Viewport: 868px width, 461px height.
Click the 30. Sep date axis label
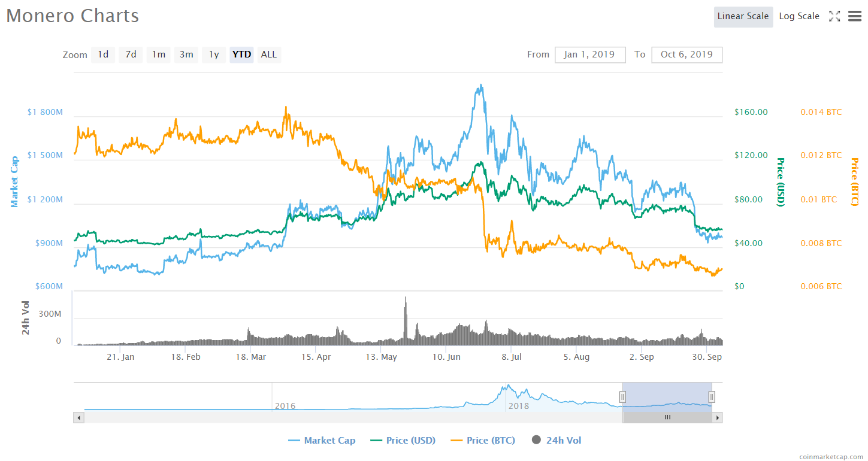(x=707, y=357)
